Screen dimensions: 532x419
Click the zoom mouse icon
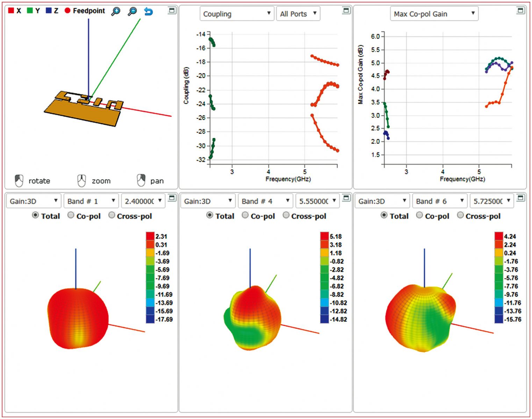pyautogui.click(x=81, y=181)
